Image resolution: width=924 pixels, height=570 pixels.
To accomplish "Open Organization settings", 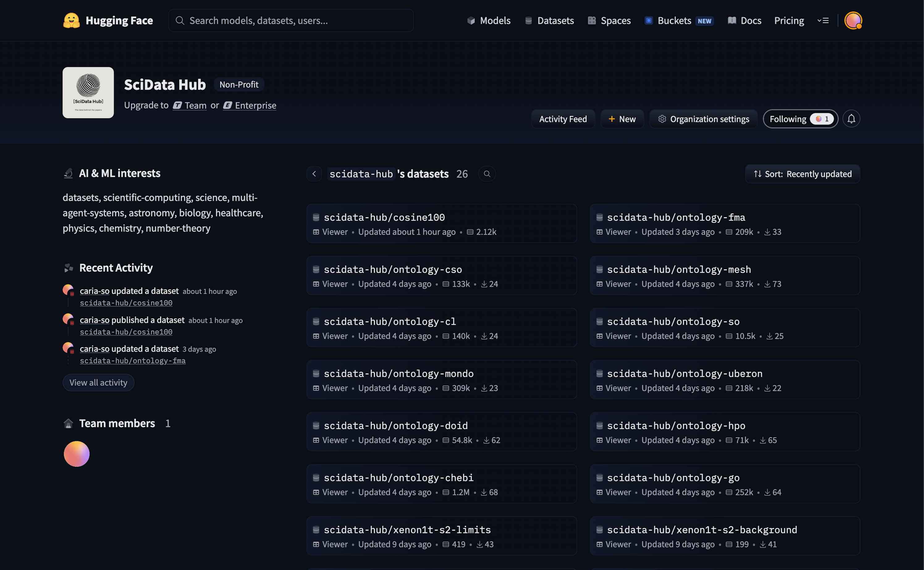I will [x=703, y=119].
